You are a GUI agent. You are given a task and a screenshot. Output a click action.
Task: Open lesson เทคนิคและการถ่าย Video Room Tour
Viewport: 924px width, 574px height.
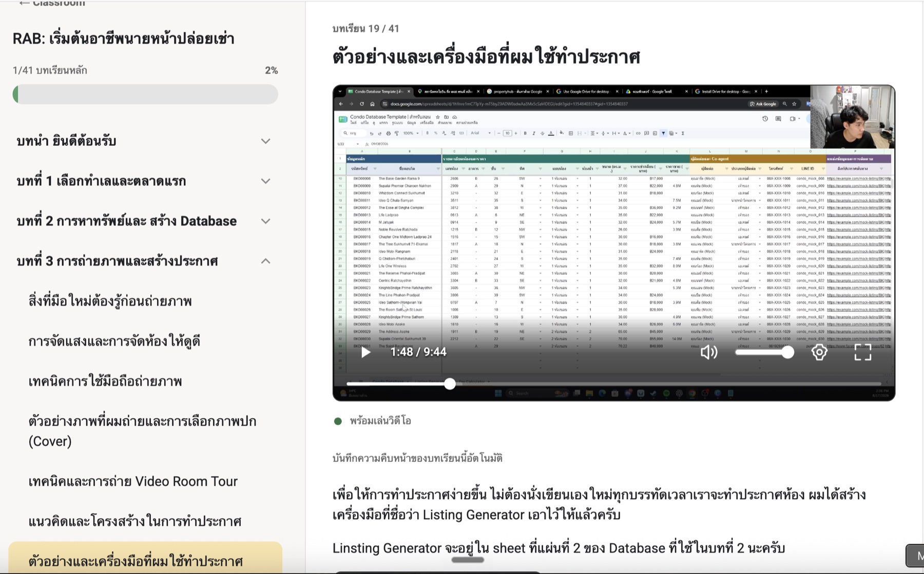(133, 481)
